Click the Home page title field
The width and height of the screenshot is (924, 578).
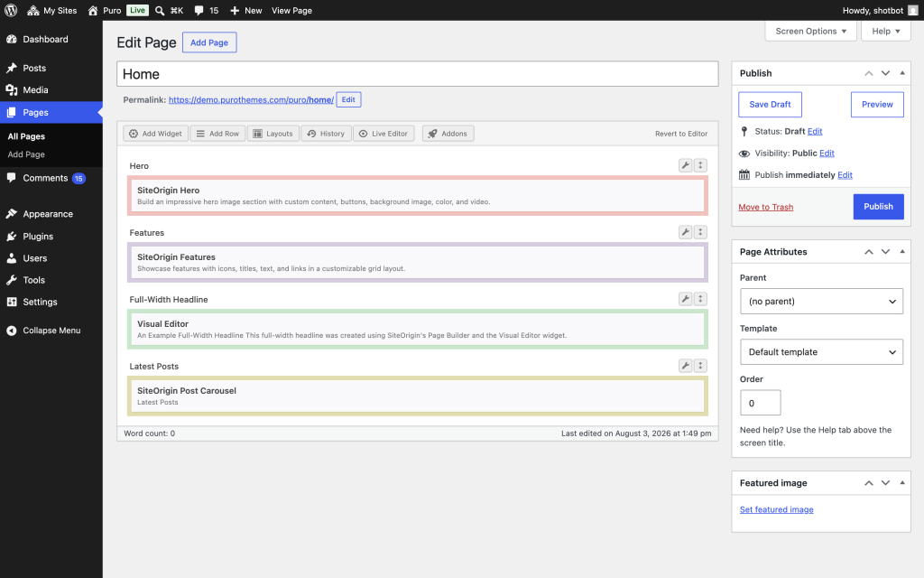tap(417, 74)
